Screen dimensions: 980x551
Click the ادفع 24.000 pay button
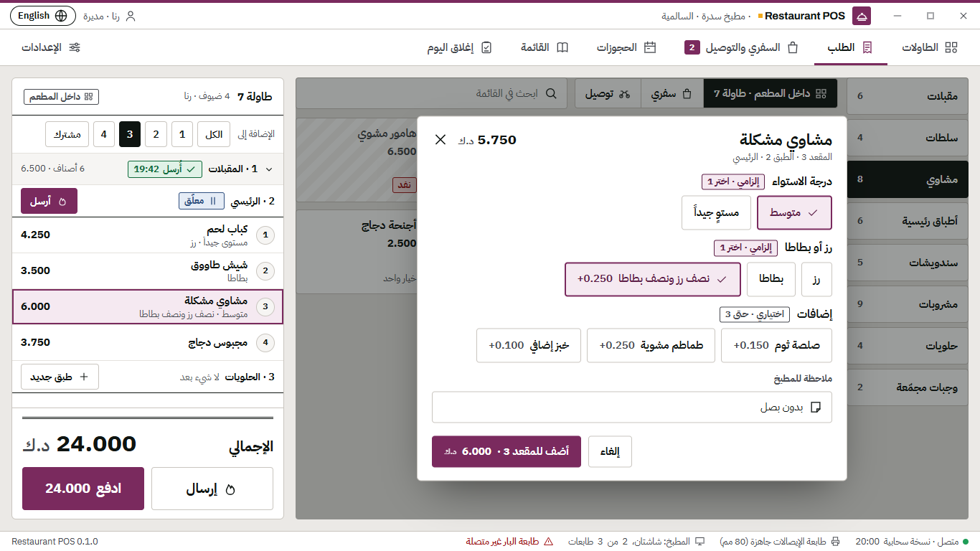pos(83,489)
